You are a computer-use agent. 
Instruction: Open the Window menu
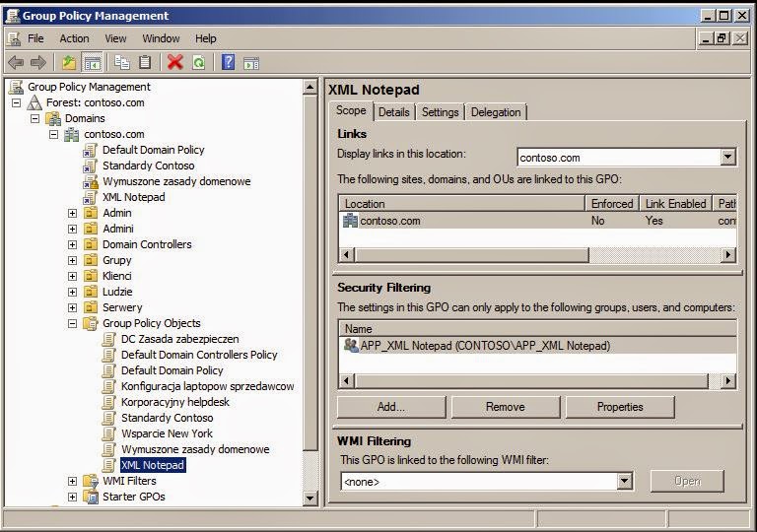[161, 38]
